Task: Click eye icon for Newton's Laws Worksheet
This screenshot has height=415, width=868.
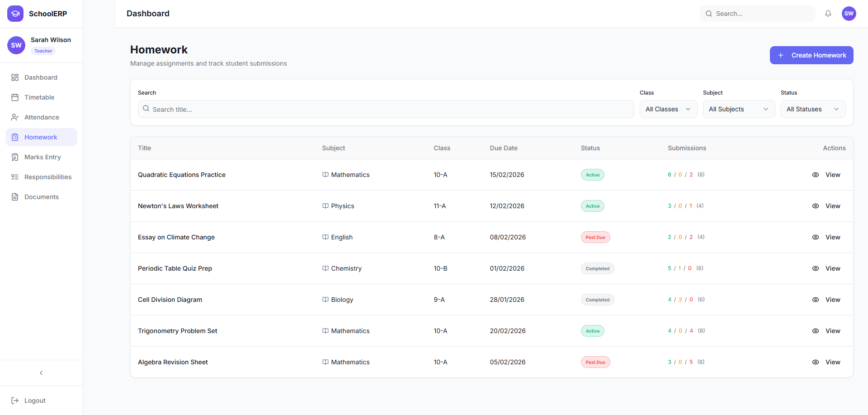Action: click(x=816, y=206)
